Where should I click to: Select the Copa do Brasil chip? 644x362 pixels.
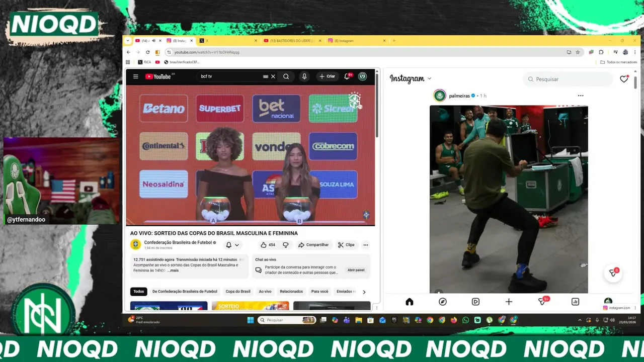pos(238,292)
